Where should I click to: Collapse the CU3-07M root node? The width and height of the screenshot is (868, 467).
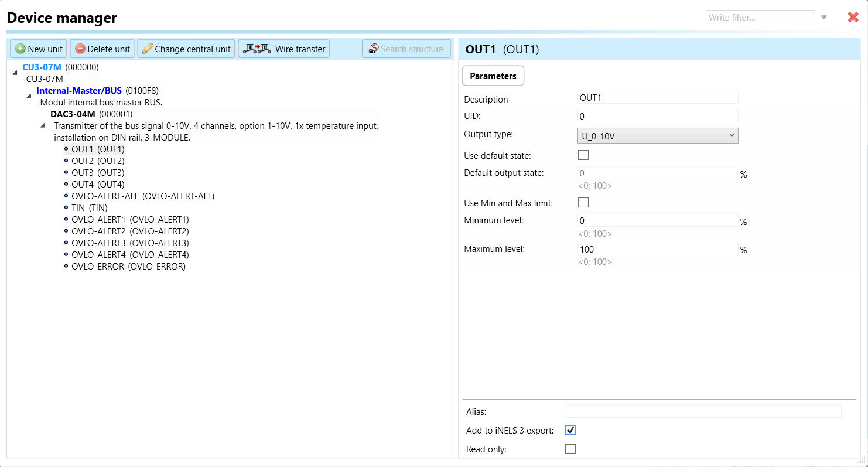click(15, 72)
